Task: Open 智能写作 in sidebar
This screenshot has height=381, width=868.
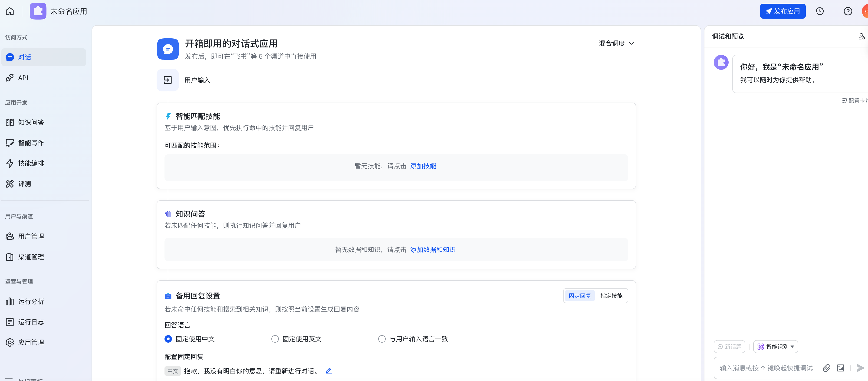Action: (43, 143)
